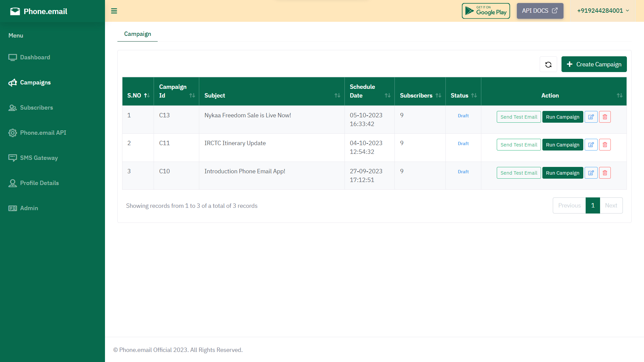Click 'Showing records from 1 to 3' text
The width and height of the screenshot is (644, 362).
pyautogui.click(x=192, y=206)
